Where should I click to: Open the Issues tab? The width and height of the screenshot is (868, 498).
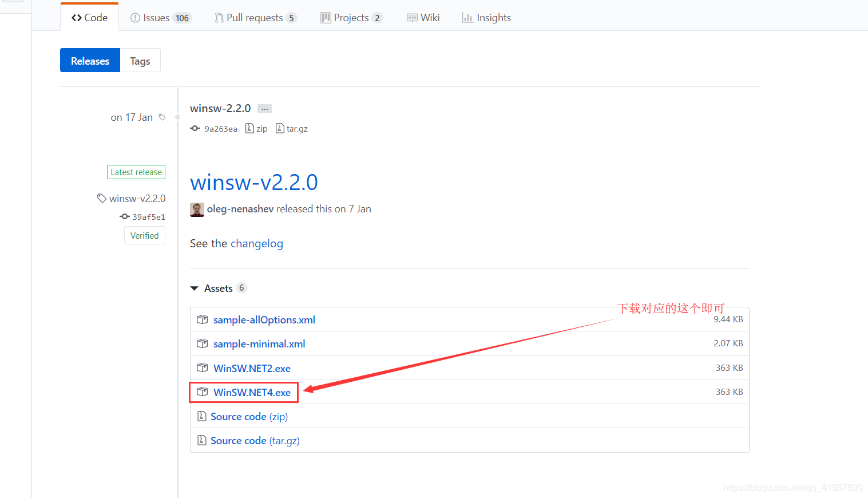pos(161,18)
